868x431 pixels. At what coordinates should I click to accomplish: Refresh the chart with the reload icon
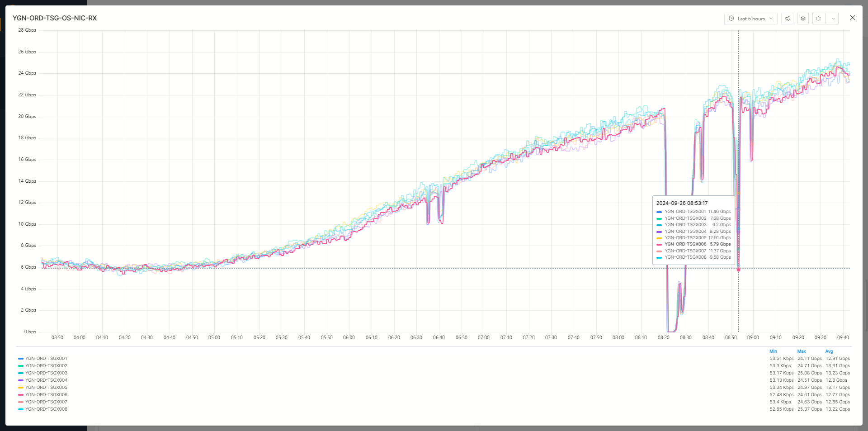818,19
